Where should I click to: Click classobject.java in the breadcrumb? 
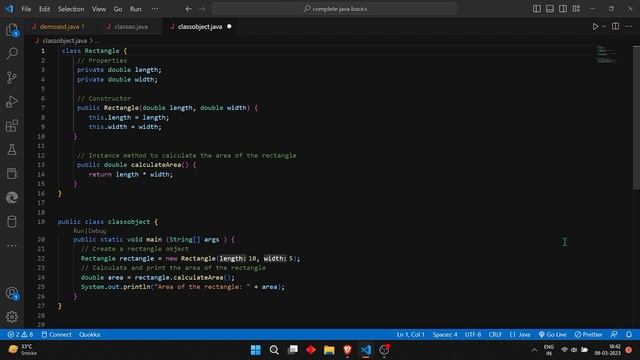[64, 40]
